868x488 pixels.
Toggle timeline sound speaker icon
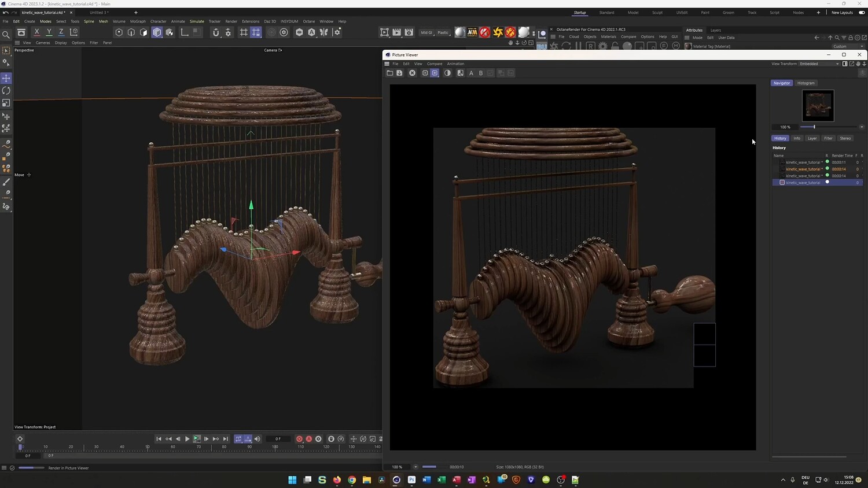click(x=258, y=439)
